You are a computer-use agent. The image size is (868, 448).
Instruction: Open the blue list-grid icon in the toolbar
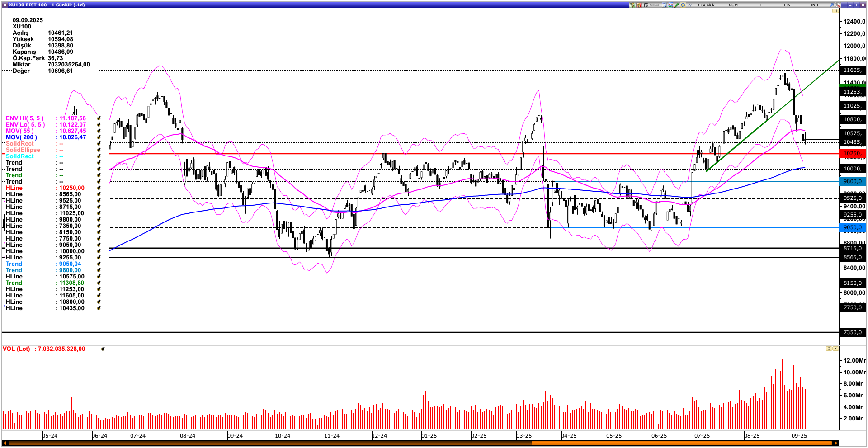coord(664,5)
